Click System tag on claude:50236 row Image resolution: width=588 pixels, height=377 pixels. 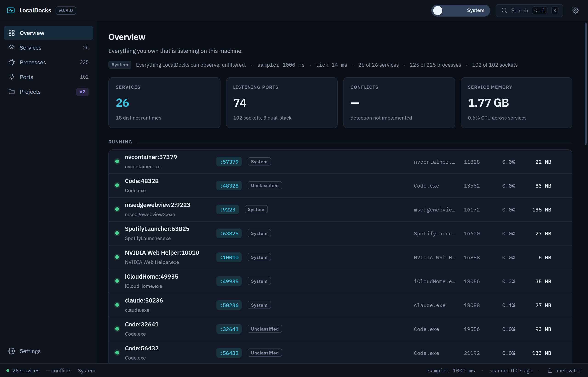(x=259, y=305)
